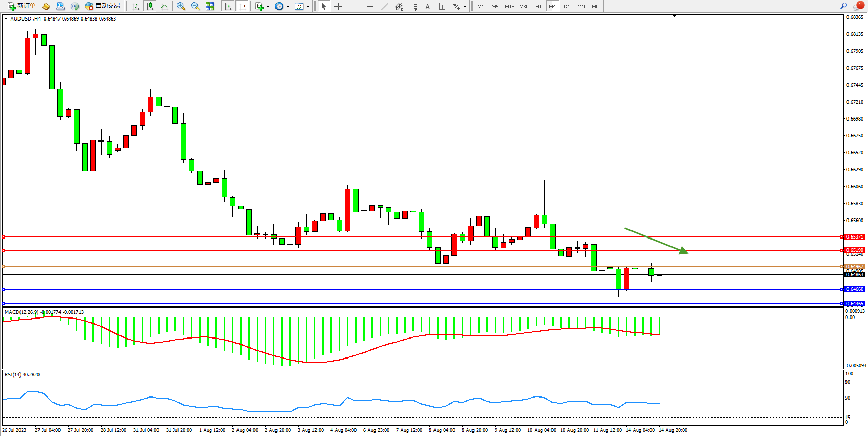Select the Fibonacci retracement tool
Viewport: 868px width, 437px height.
(x=413, y=6)
